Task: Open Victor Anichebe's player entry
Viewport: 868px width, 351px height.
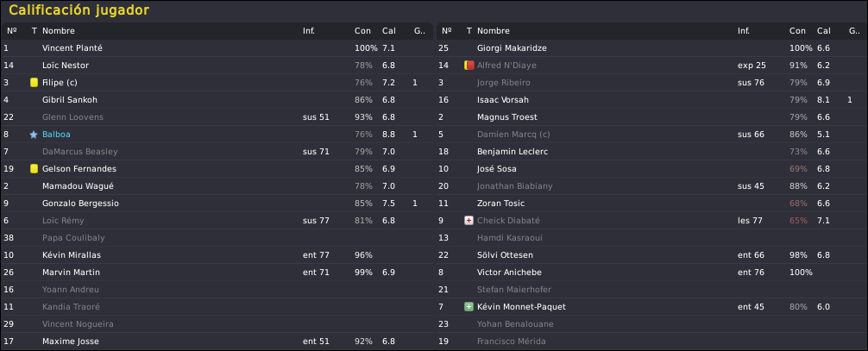Action: click(x=509, y=273)
